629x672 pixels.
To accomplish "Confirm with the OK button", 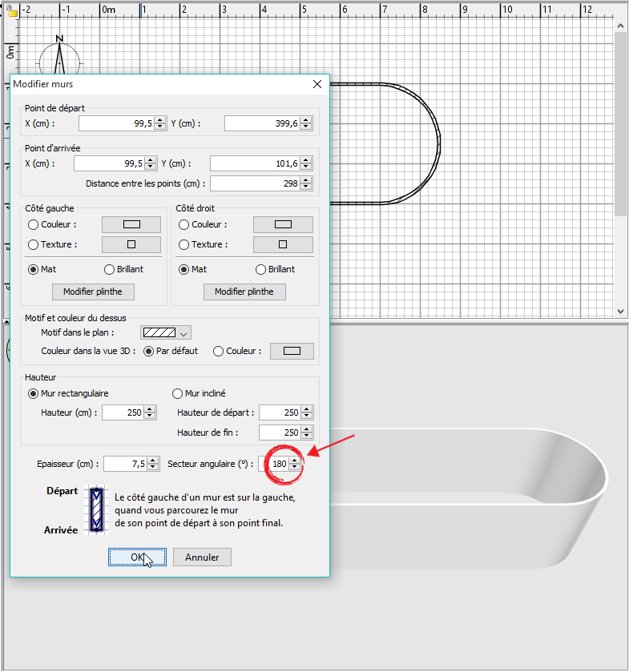I will tap(137, 557).
